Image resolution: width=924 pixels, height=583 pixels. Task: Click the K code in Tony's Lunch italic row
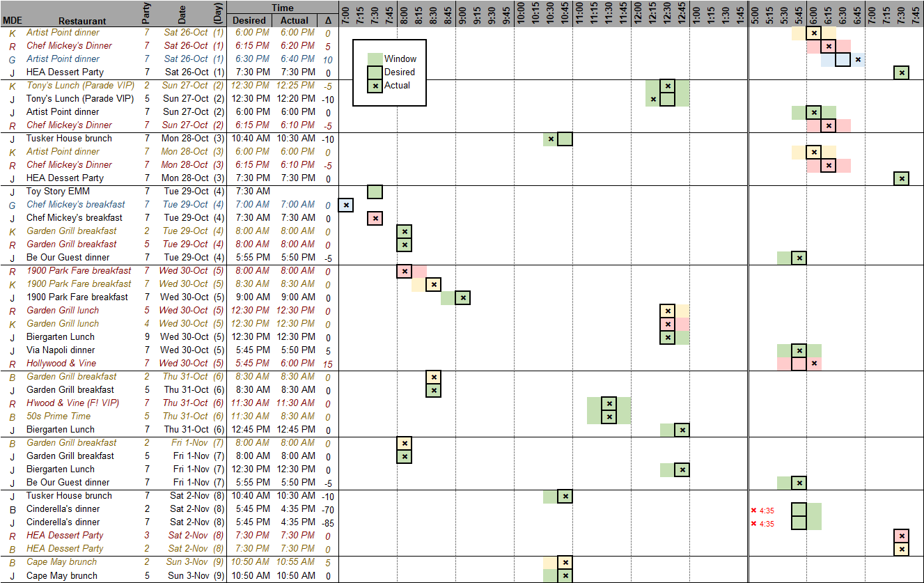[12, 86]
